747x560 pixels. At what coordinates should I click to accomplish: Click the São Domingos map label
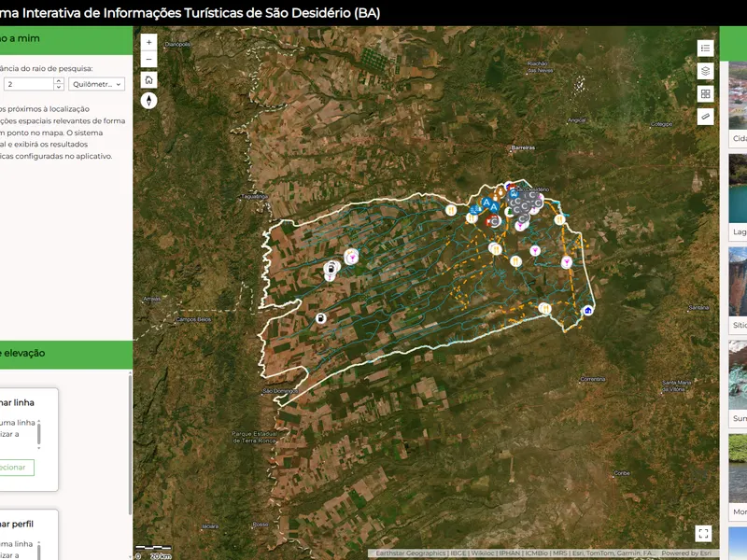(281, 391)
